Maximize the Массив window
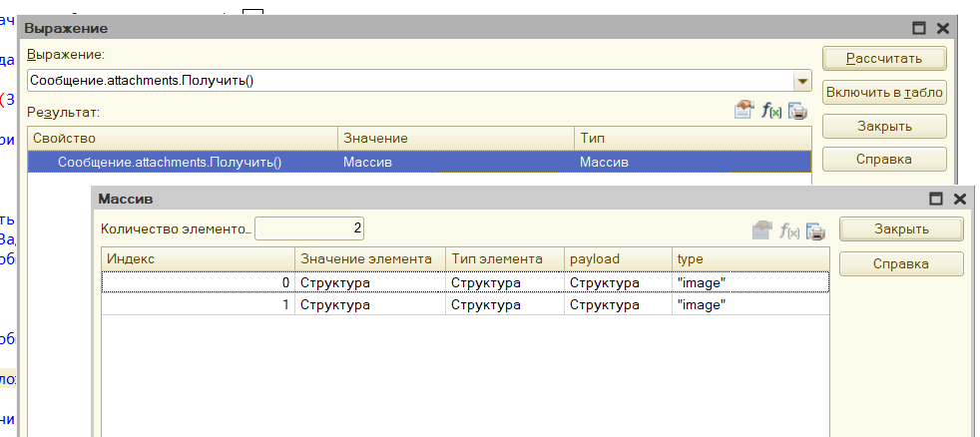Image resolution: width=980 pixels, height=437 pixels. pyautogui.click(x=937, y=200)
